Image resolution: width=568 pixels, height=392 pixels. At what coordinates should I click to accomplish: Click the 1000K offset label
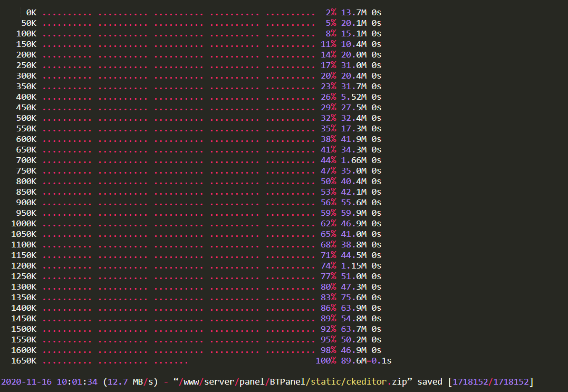[x=24, y=224]
